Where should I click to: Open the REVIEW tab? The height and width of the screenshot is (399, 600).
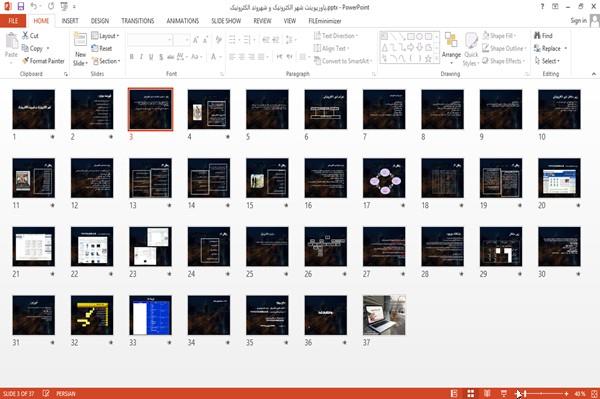[x=262, y=21]
